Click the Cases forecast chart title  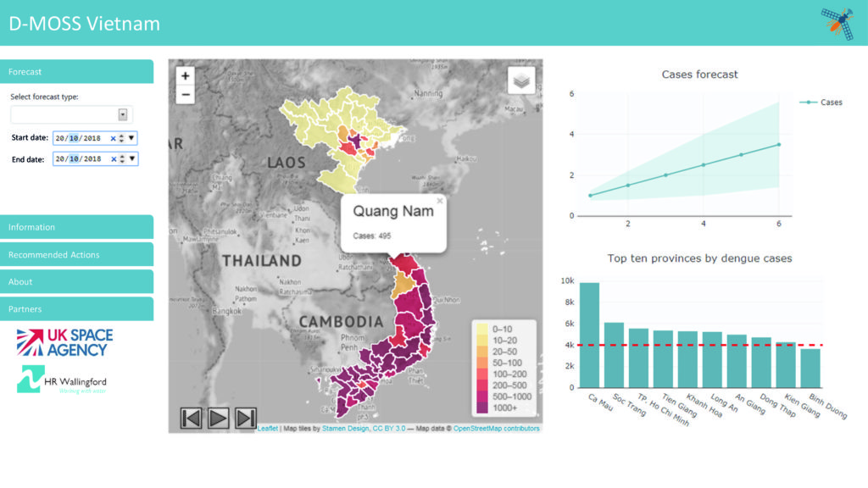click(699, 75)
